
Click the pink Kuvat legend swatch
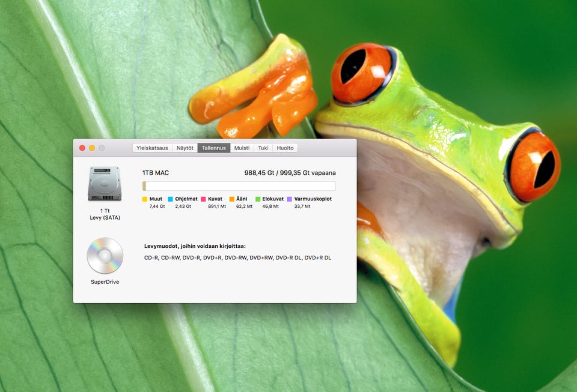(203, 199)
